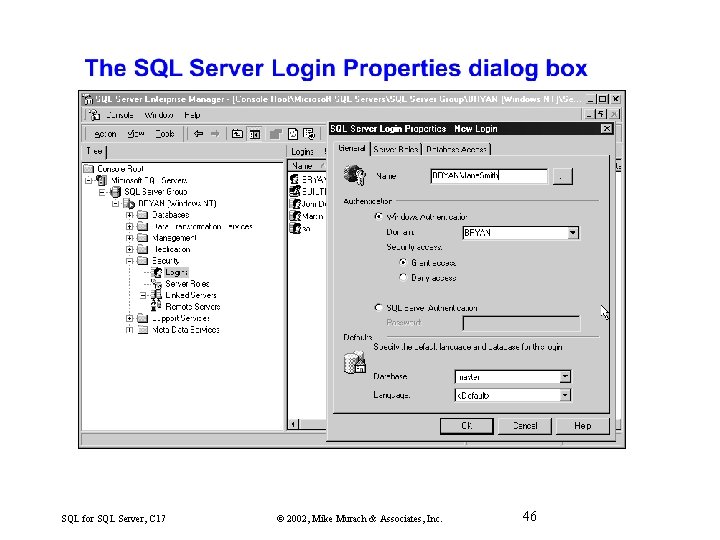The image size is (720, 540).
Task: Open the default Database dropdown
Action: click(x=565, y=377)
